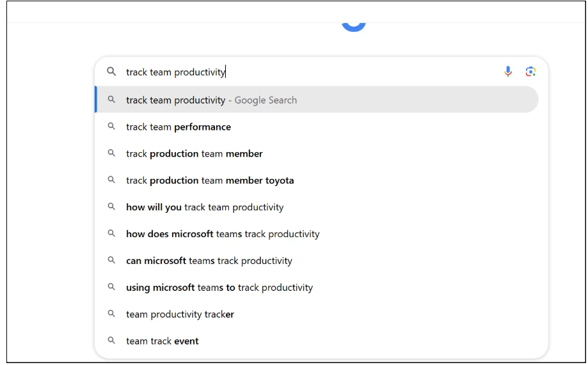This screenshot has width=588, height=365.
Task: Choose 'using microsoft teams to track productivity'
Action: click(x=317, y=288)
